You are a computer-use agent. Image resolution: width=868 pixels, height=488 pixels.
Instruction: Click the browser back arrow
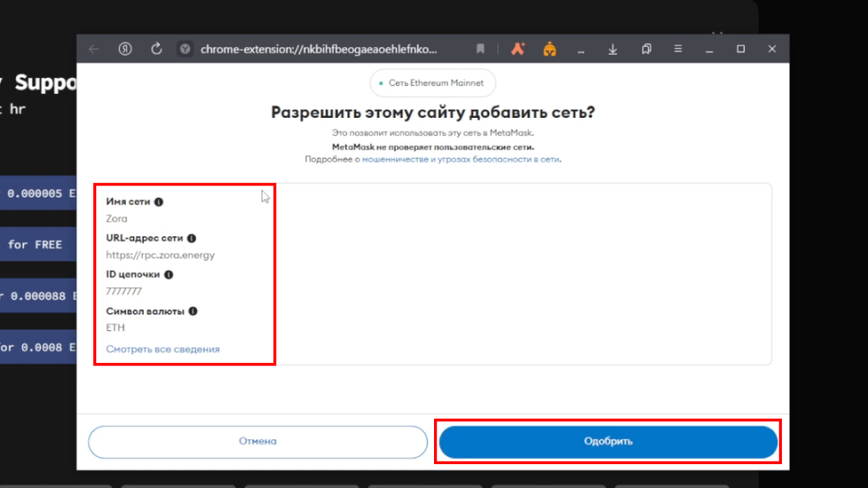point(93,49)
